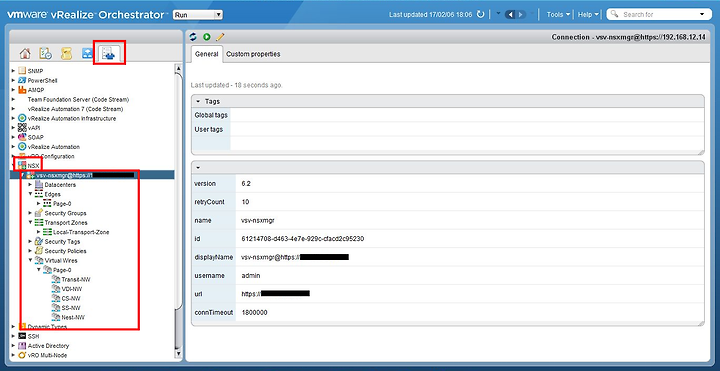The height and width of the screenshot is (371, 720).
Task: Click the Local-Transport-Zone icon
Action: [47, 232]
